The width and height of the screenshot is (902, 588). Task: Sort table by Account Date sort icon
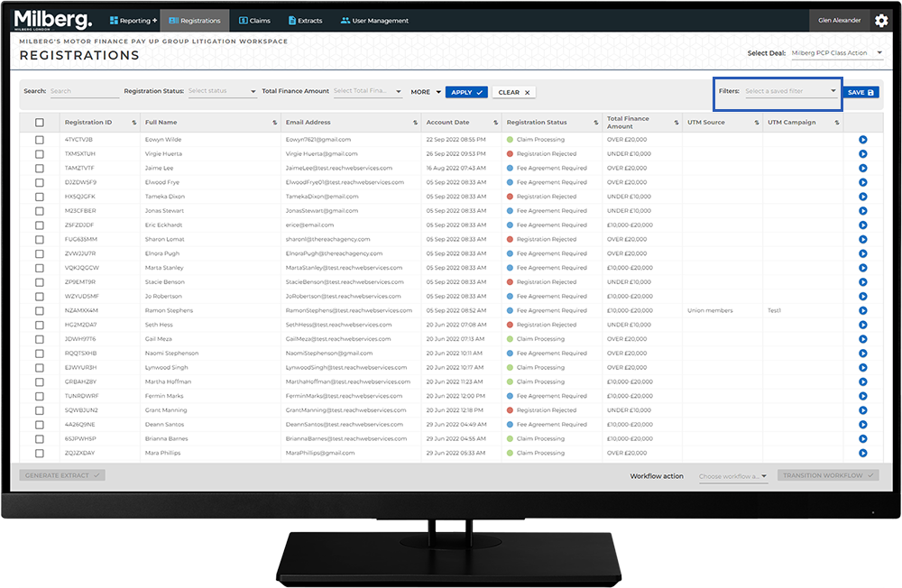click(495, 123)
